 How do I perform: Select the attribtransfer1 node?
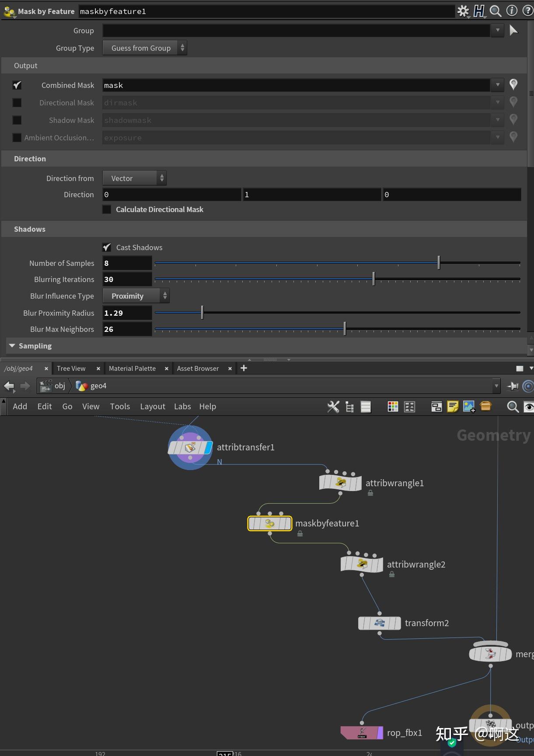tap(190, 447)
